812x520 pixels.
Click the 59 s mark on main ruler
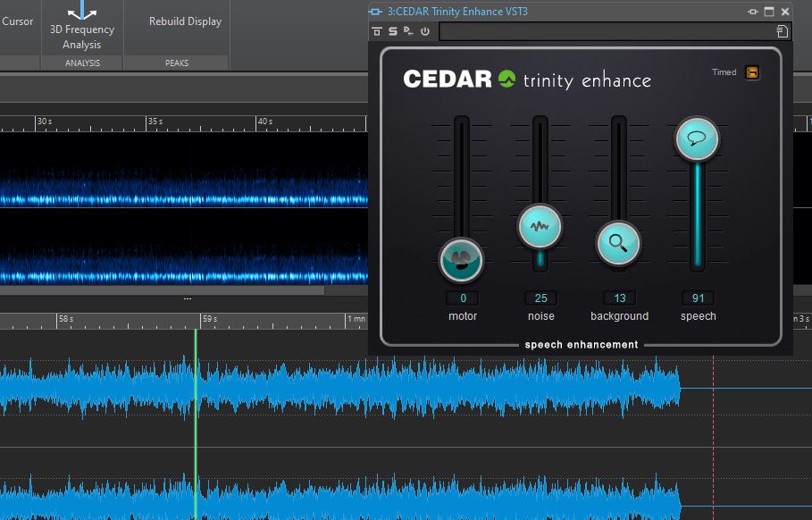pyautogui.click(x=210, y=319)
